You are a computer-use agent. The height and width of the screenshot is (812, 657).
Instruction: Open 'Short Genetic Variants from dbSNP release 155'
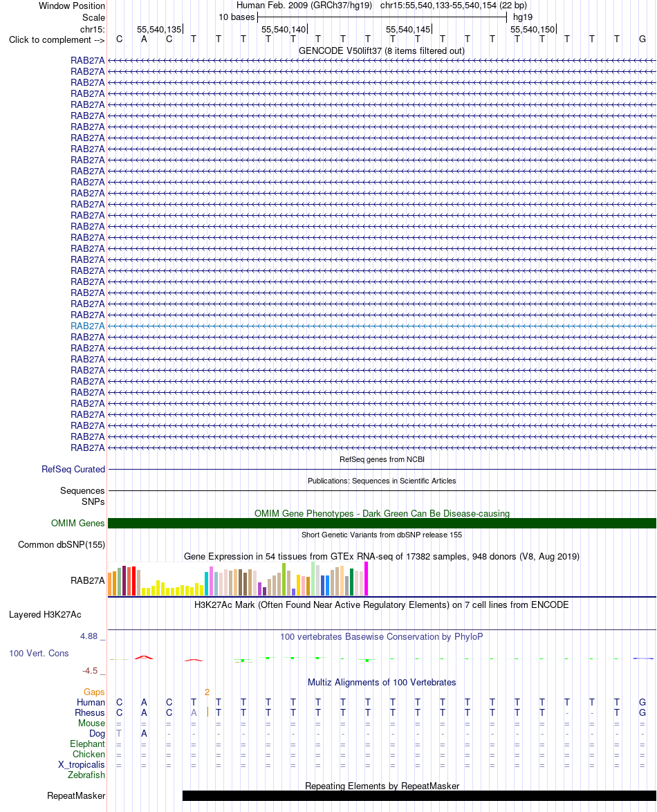(x=382, y=535)
